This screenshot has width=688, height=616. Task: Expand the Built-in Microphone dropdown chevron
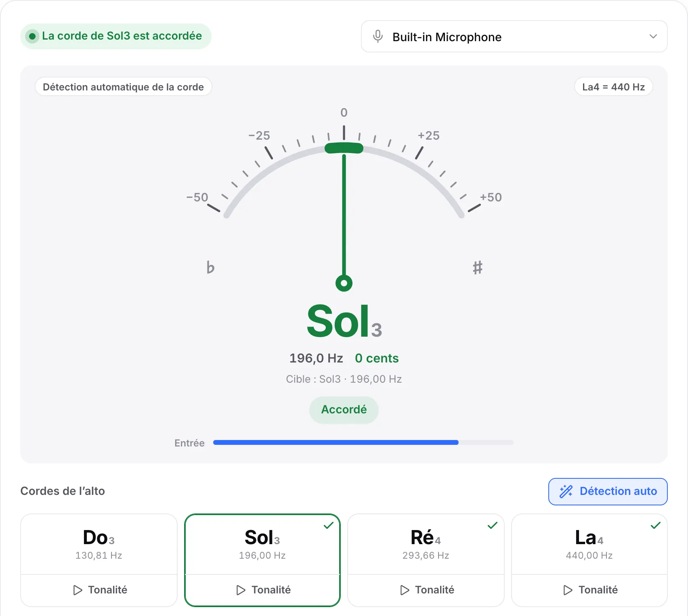[653, 36]
